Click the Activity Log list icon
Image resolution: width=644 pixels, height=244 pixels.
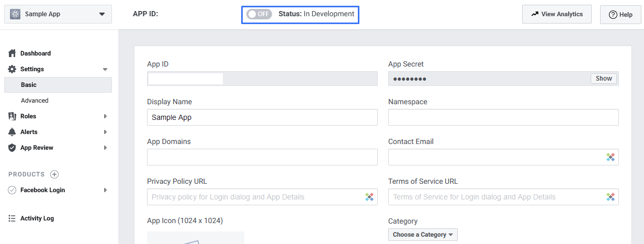coord(12,218)
